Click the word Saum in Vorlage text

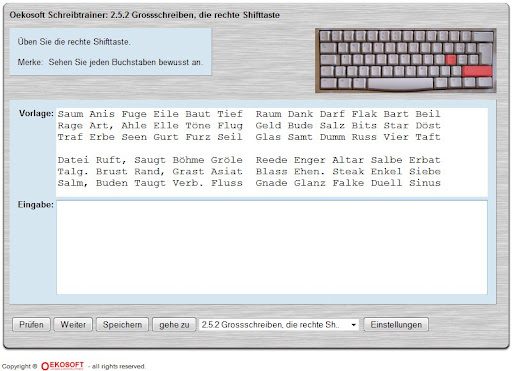point(70,114)
